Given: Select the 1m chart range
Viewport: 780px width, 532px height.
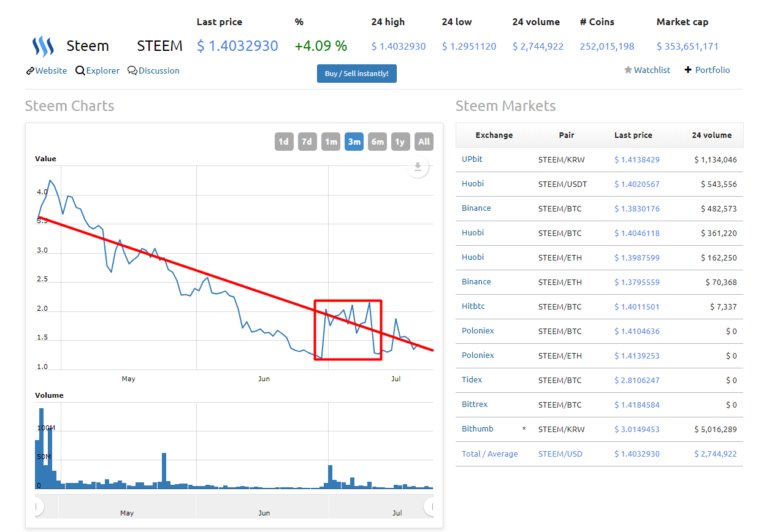Looking at the screenshot, I should click(331, 142).
